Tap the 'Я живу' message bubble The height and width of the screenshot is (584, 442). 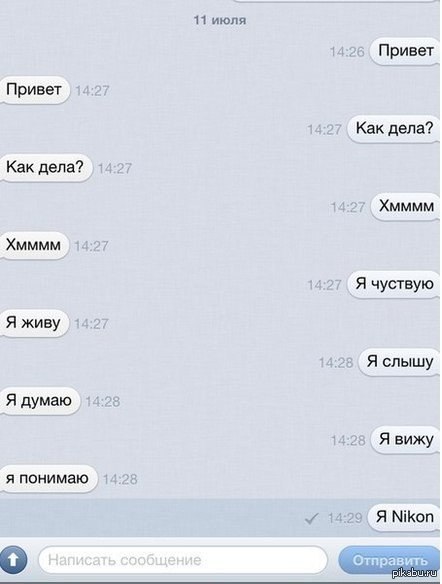(x=34, y=323)
